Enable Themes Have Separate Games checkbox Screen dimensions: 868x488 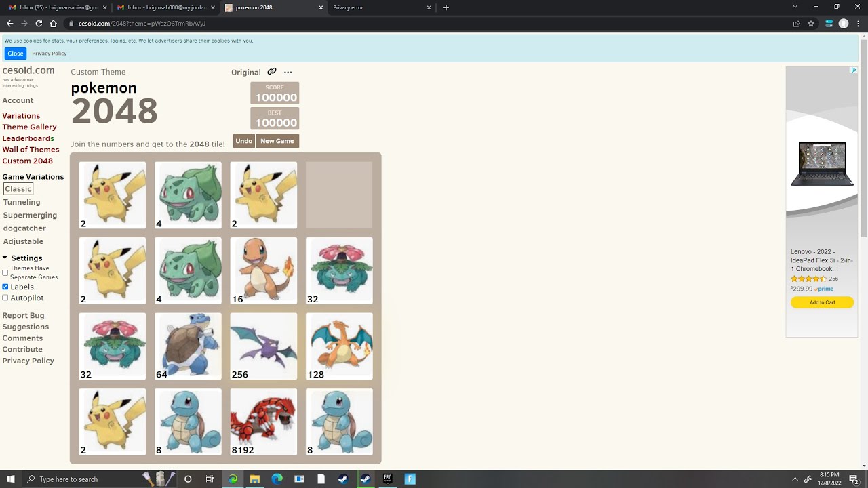(5, 272)
